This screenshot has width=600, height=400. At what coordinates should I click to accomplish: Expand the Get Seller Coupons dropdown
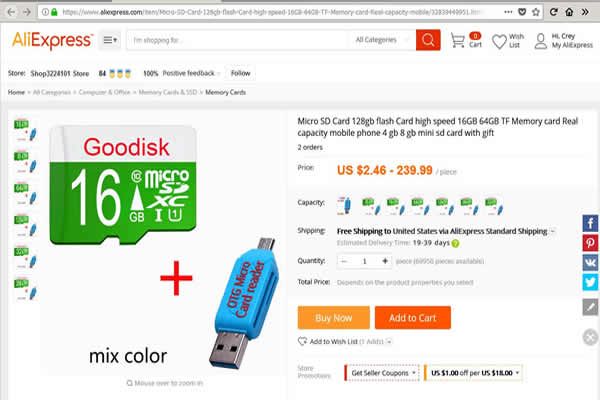pos(382,373)
